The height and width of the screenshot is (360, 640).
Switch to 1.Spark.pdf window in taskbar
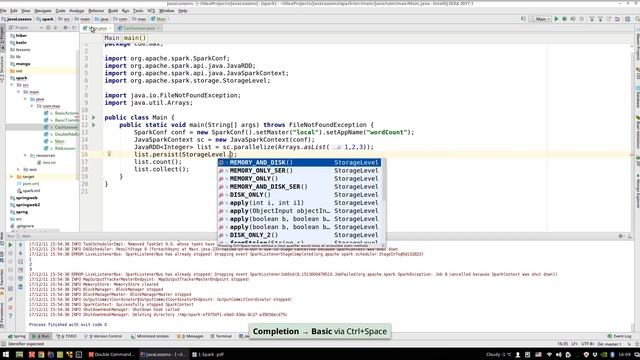208,354
